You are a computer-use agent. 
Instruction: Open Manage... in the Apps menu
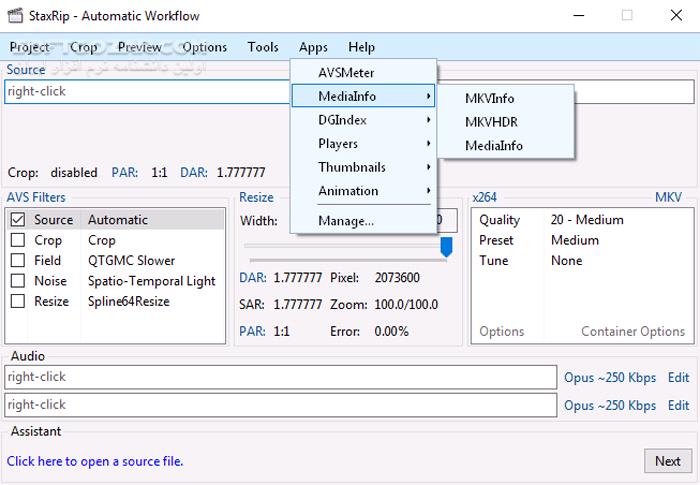pos(346,220)
